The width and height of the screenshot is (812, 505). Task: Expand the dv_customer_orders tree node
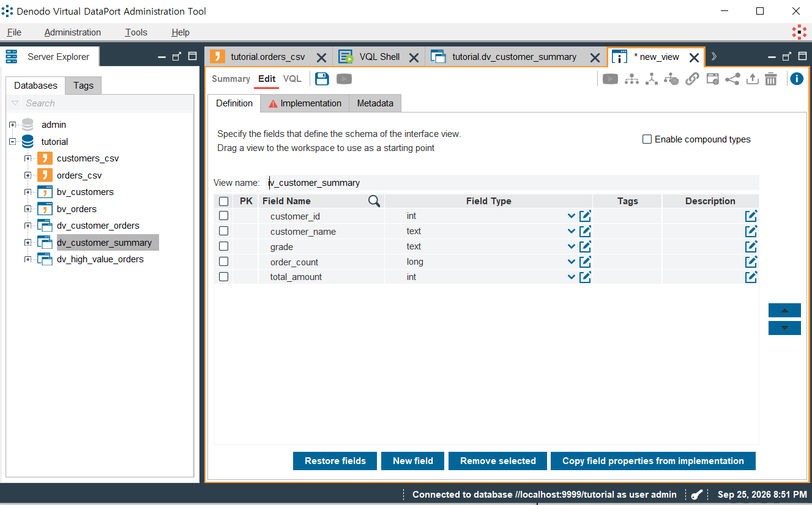pyautogui.click(x=28, y=226)
